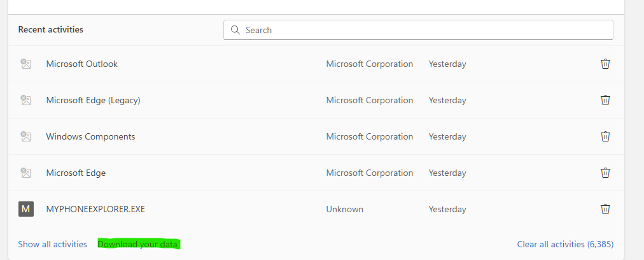
Task: Click the Windows Components app icon
Action: tap(26, 136)
